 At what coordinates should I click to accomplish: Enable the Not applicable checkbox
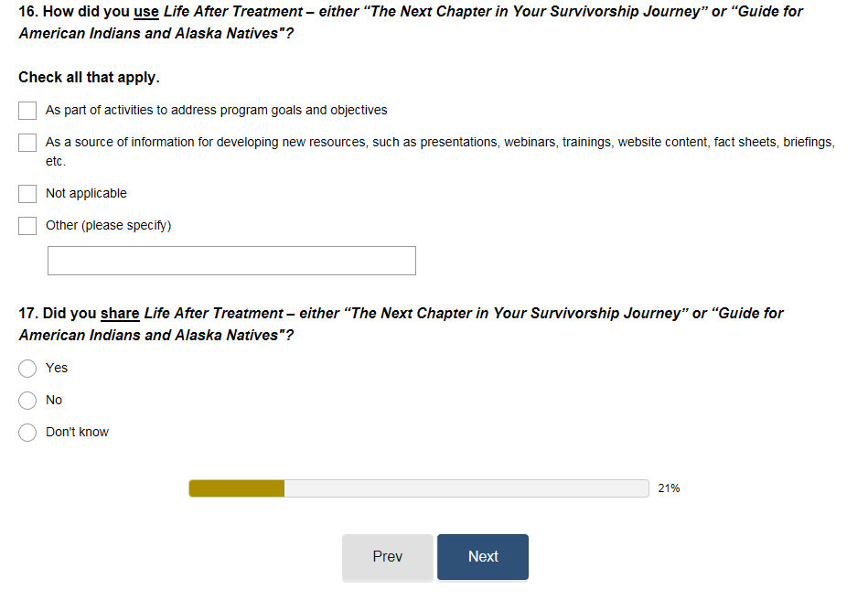pos(27,194)
